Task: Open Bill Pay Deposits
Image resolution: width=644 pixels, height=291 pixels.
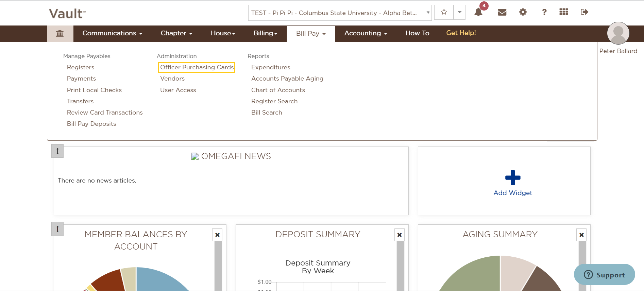Action: pos(91,124)
